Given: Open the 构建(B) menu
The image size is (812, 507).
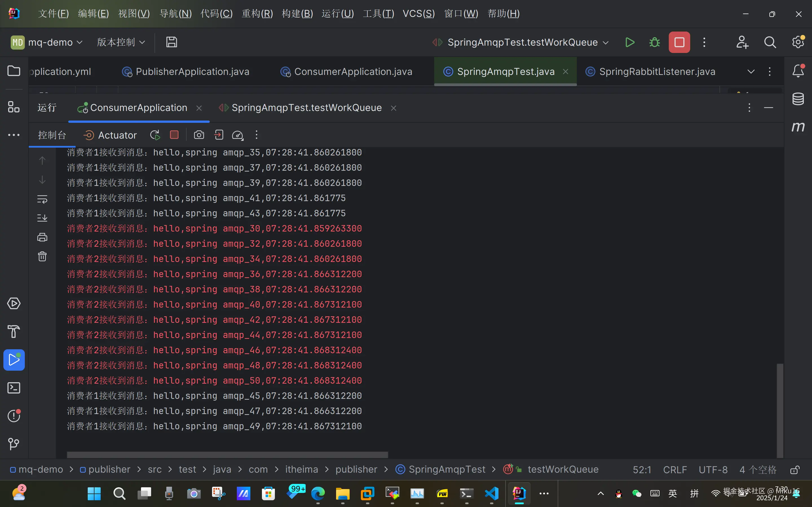Looking at the screenshot, I should point(297,14).
